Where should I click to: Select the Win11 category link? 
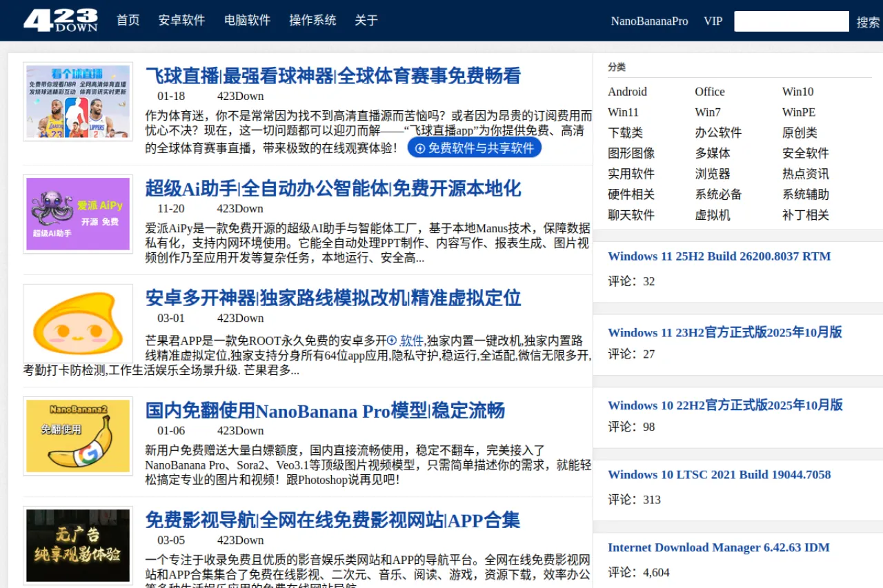click(623, 112)
